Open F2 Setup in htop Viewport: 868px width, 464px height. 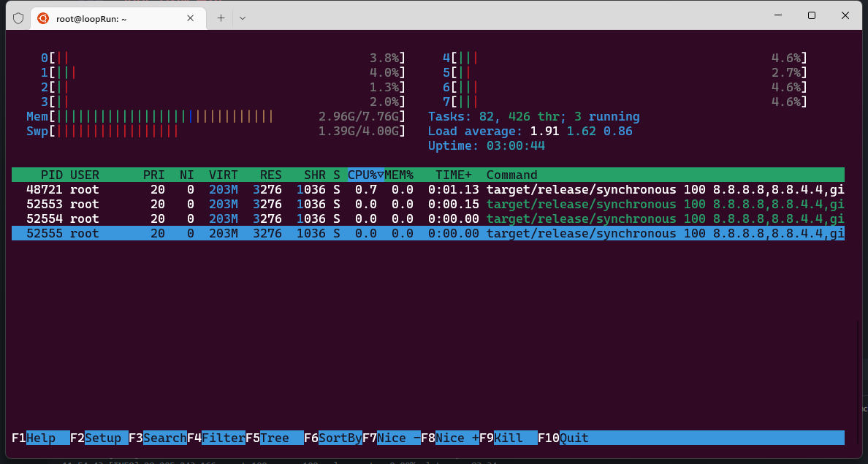pyautogui.click(x=99, y=438)
